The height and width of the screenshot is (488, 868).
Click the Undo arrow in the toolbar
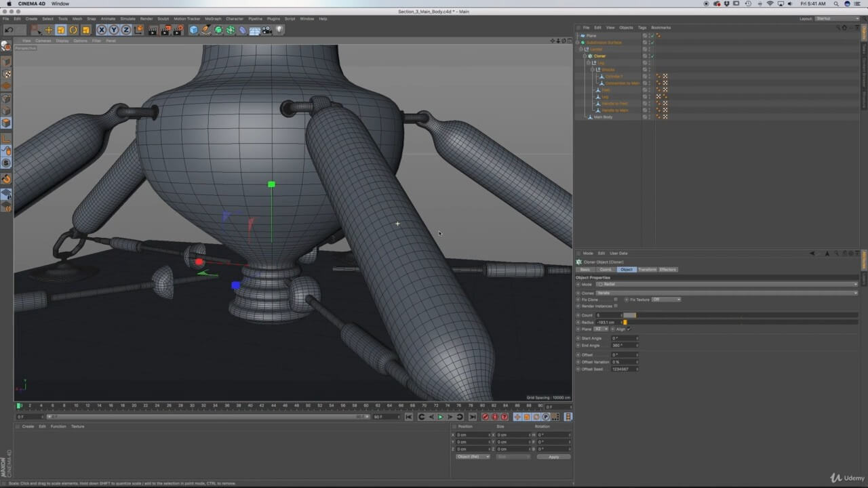click(x=9, y=30)
